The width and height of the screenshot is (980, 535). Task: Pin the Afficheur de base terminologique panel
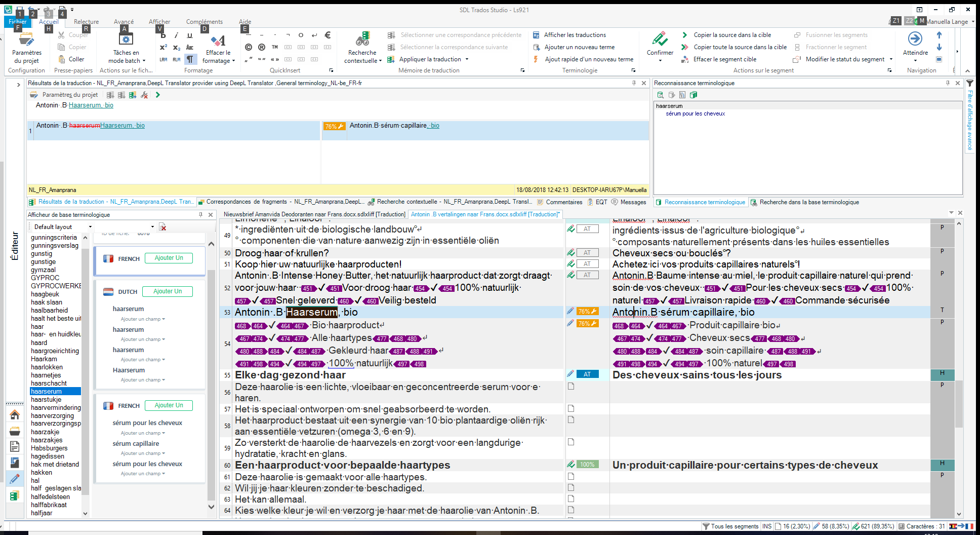(200, 215)
